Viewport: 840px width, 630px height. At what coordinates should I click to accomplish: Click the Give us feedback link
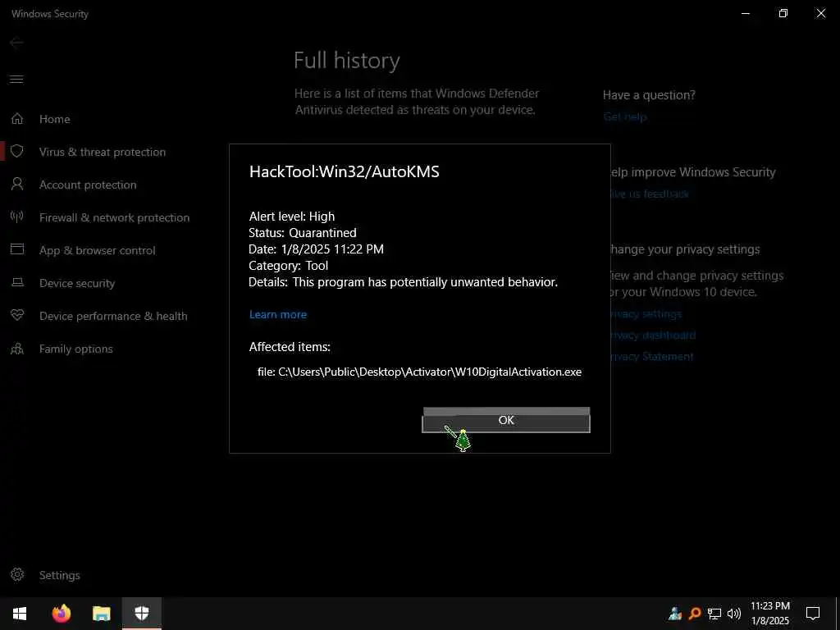tap(650, 194)
